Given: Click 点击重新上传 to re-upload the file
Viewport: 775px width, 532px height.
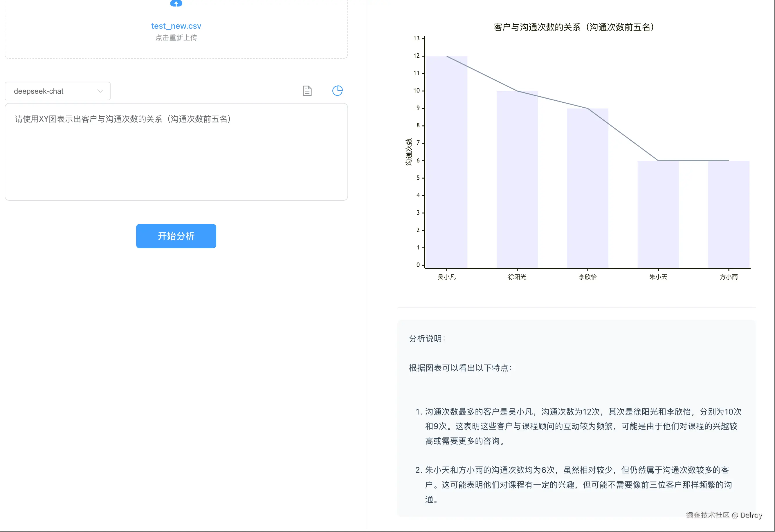Looking at the screenshot, I should (176, 37).
